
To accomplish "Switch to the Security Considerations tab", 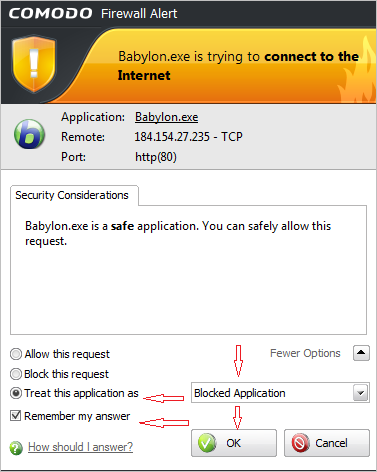I will coord(74,195).
